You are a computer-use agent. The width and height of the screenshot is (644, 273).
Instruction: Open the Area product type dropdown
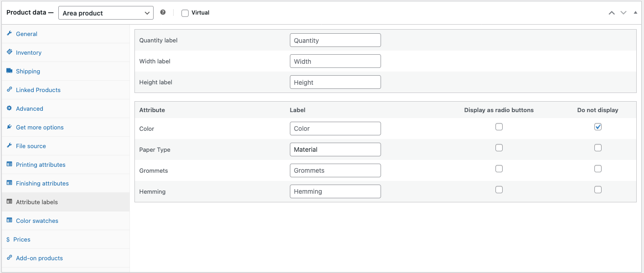[x=106, y=13]
